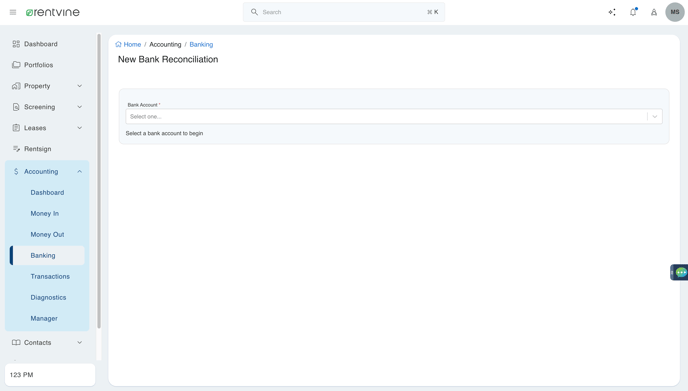Viewport: 688px width, 391px height.
Task: Expand the Screening menu chevron
Action: (79, 107)
